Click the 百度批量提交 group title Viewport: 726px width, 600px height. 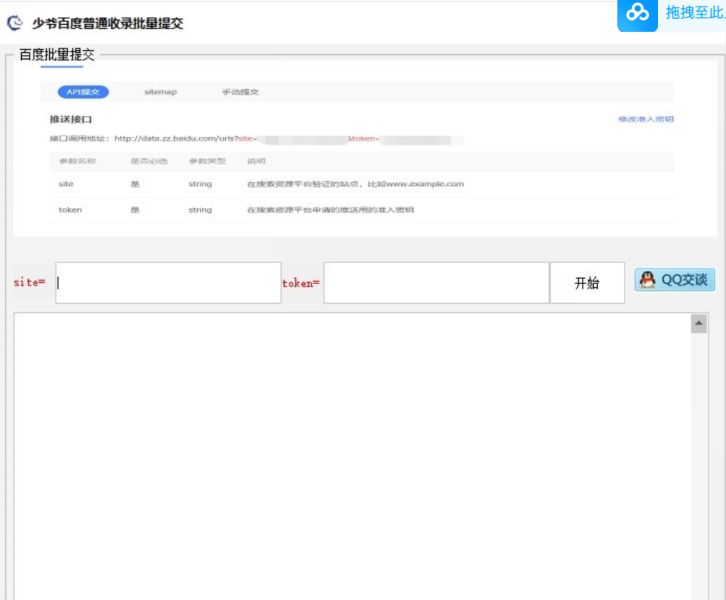pyautogui.click(x=57, y=55)
